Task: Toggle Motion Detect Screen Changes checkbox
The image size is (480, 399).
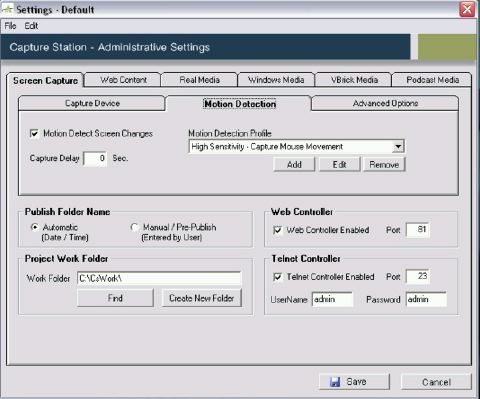Action: click(34, 134)
